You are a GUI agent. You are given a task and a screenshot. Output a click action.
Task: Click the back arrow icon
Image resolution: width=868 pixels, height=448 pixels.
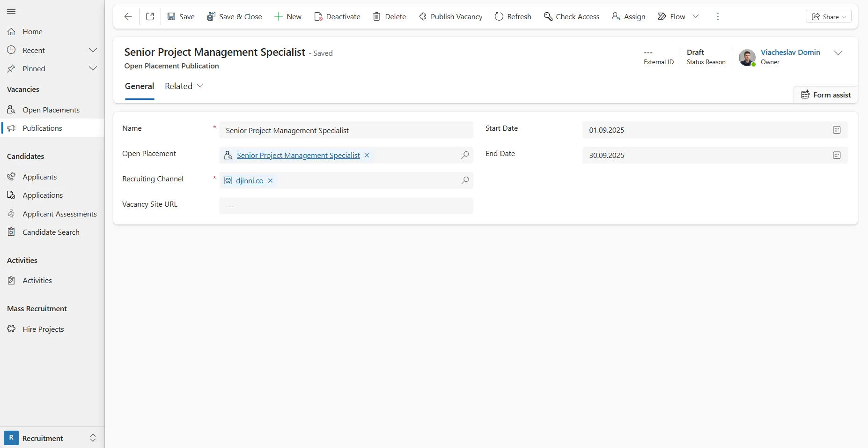[128, 16]
